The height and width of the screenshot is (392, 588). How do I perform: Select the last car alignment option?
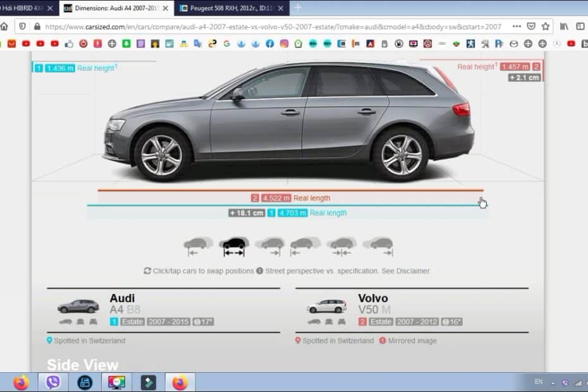tap(377, 246)
